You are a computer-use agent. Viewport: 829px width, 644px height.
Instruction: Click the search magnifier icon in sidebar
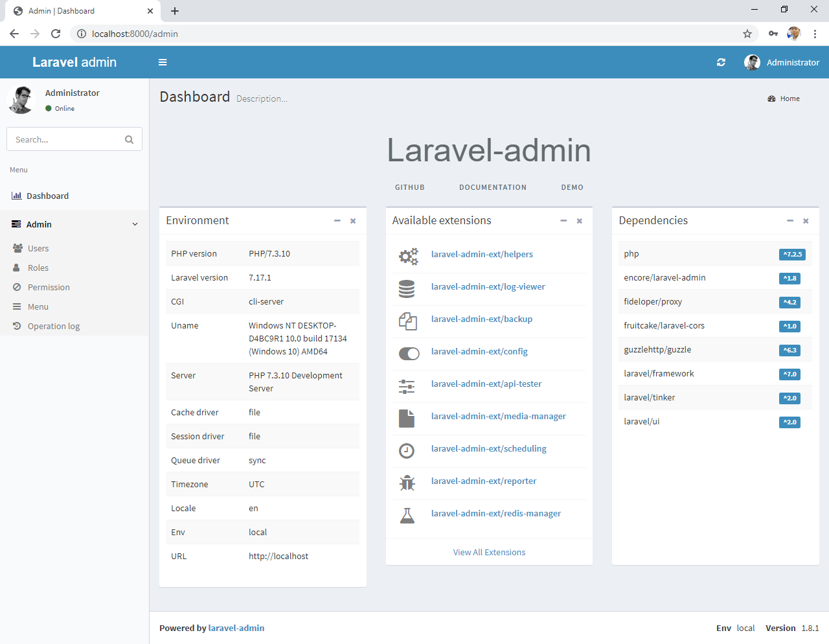pyautogui.click(x=129, y=139)
